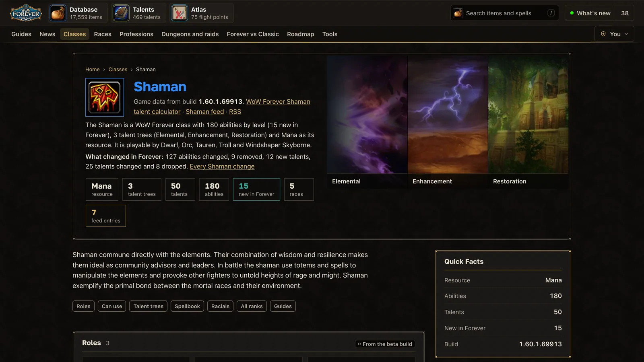Viewport: 644px width, 362px height.
Task: Click the Build 1.60.1.69913 value in Quick Facts
Action: coord(540,344)
